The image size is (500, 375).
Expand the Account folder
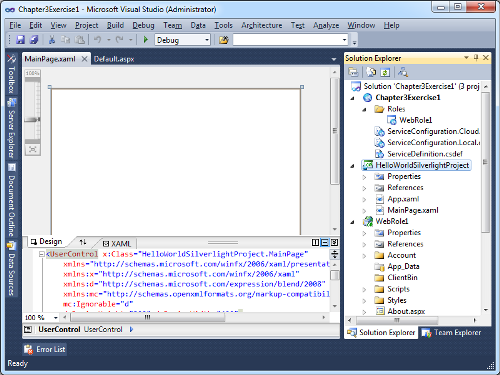pos(364,256)
